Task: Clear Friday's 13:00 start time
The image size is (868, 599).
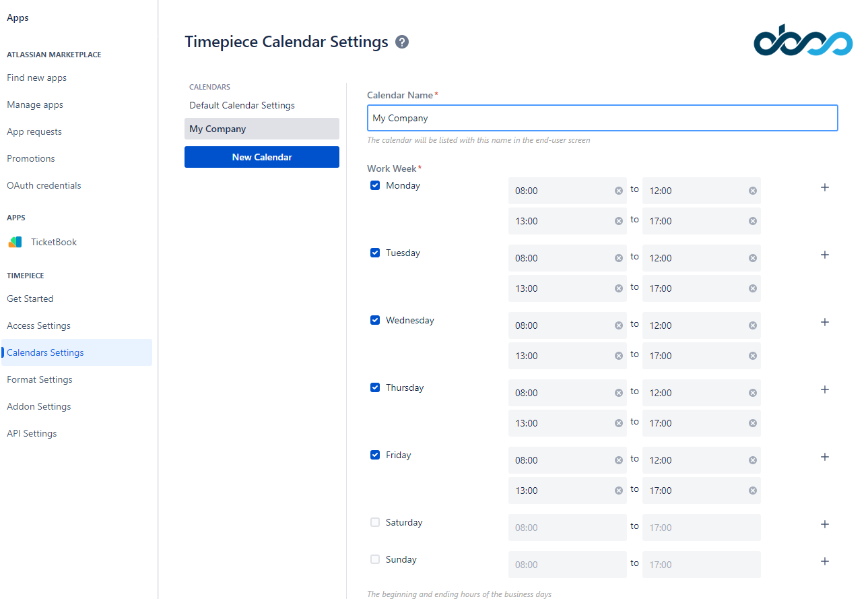Action: (618, 490)
